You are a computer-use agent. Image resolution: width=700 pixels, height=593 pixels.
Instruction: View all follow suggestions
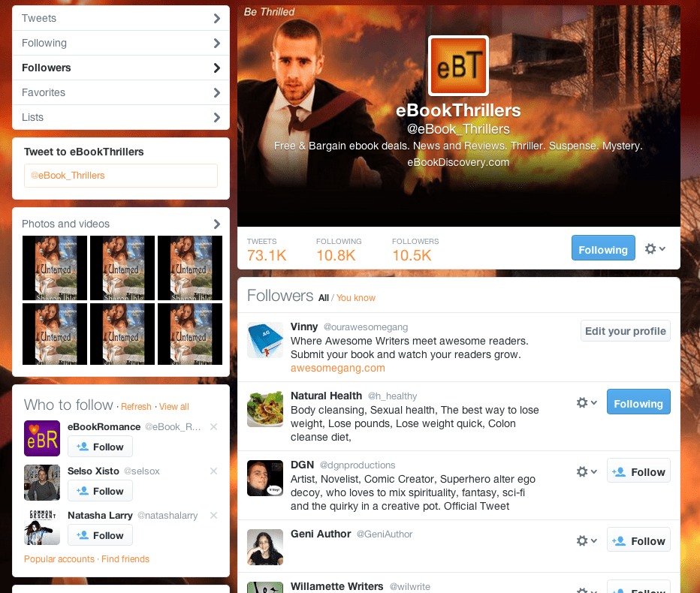(x=174, y=407)
